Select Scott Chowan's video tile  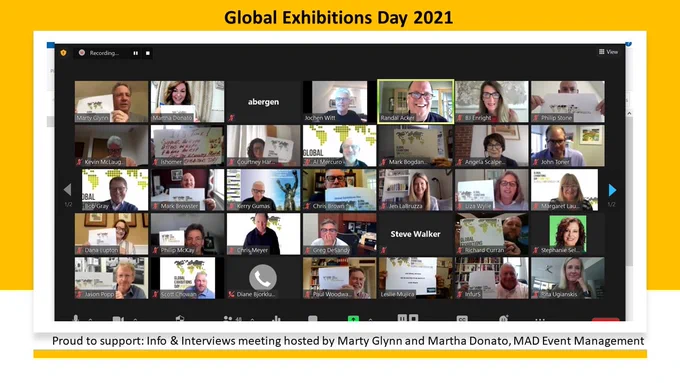pyautogui.click(x=187, y=278)
